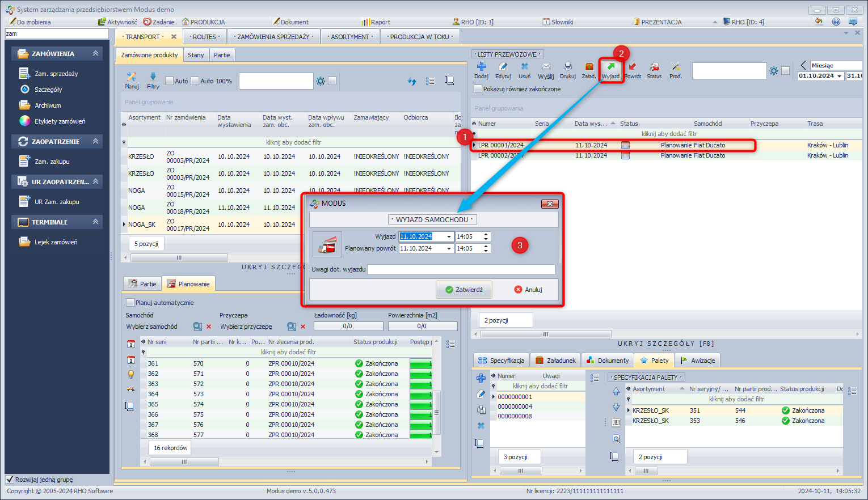Increase the Wyjazd time with the up spinner
Image resolution: width=868 pixels, height=500 pixels.
[x=486, y=234]
